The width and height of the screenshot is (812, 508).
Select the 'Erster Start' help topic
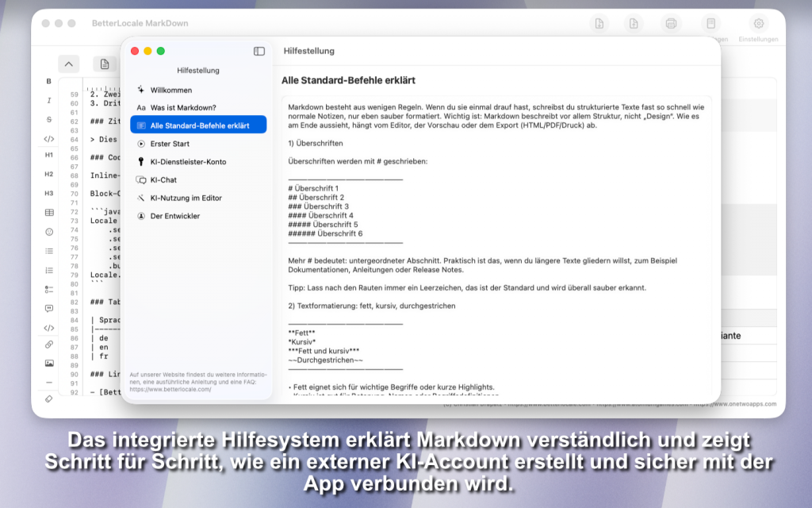[x=170, y=144]
